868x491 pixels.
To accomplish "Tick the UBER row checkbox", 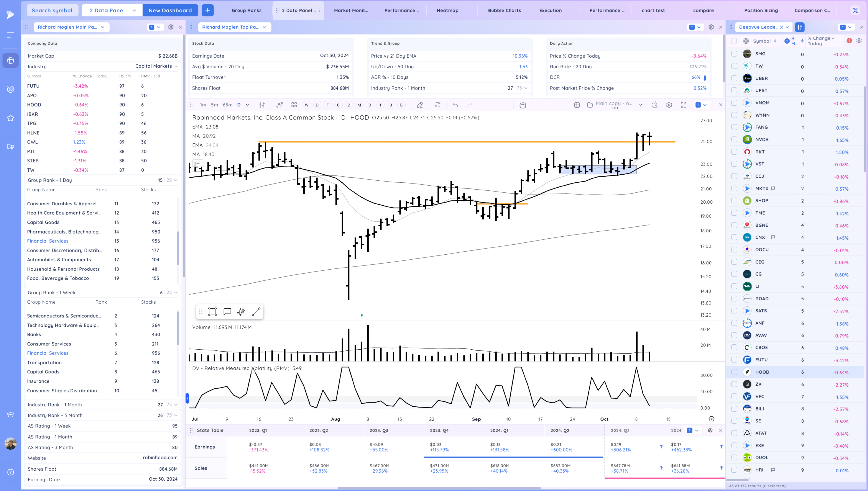I will 734,78.
